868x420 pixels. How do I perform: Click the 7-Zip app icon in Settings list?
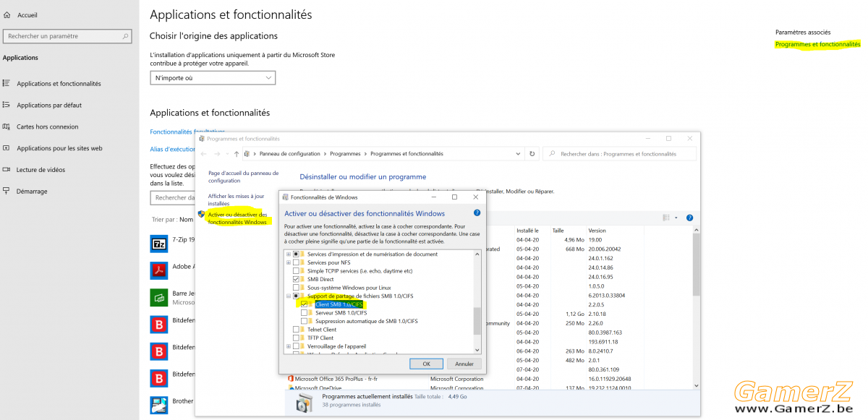[159, 243]
